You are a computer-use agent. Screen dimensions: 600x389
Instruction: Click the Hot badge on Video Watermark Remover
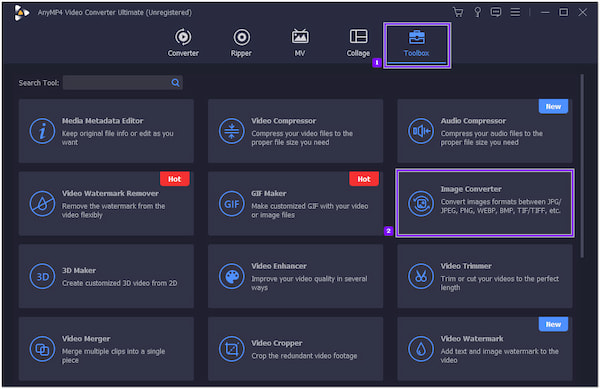point(174,179)
